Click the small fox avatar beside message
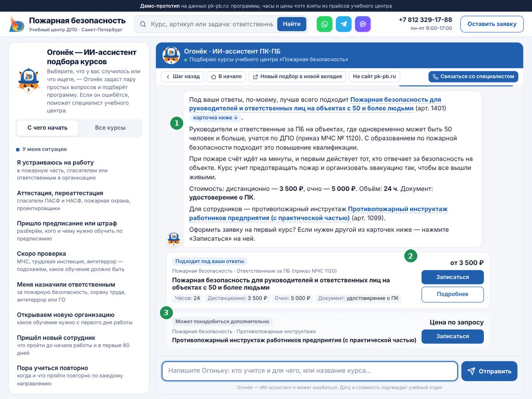 point(173,239)
